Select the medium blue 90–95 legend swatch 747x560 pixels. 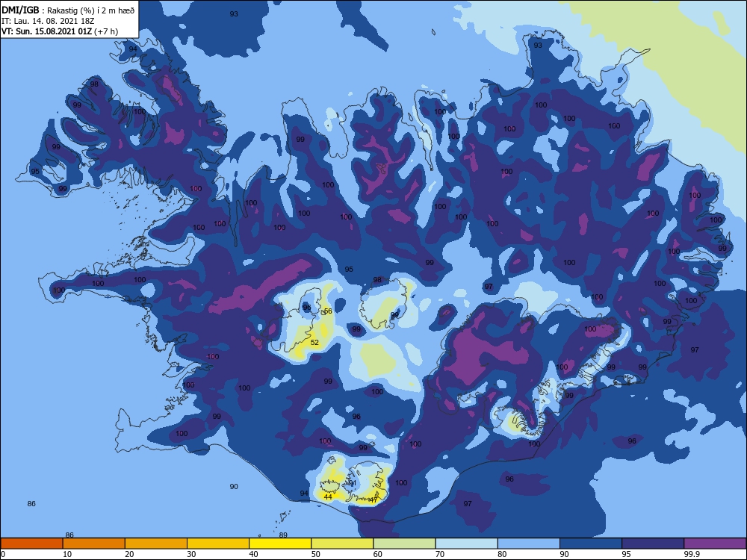591,544
